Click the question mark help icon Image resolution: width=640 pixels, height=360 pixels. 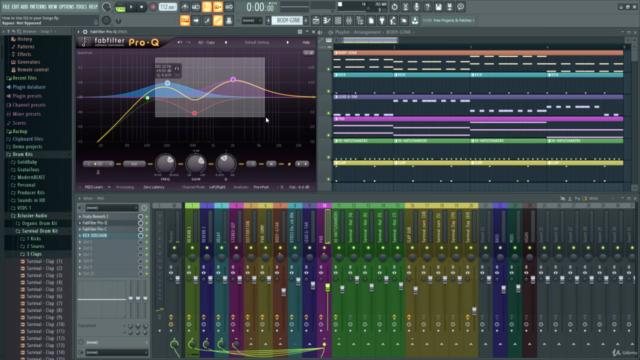tap(427, 7)
